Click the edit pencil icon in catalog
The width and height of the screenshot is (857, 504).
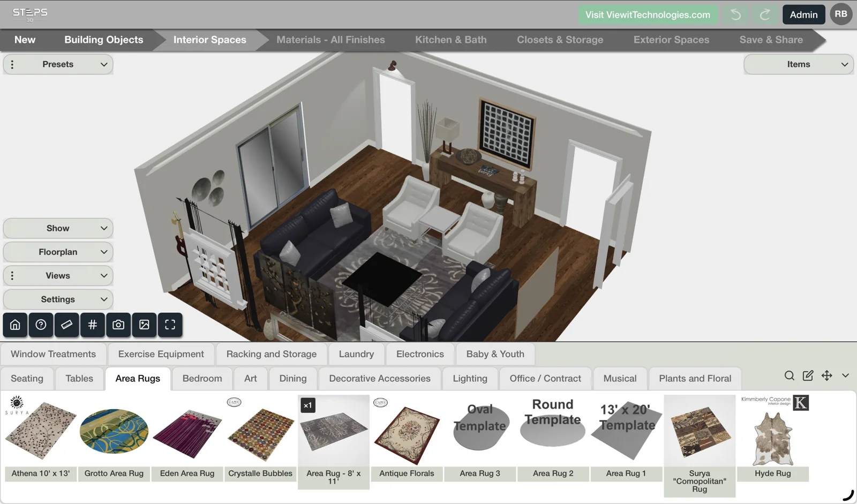click(808, 375)
